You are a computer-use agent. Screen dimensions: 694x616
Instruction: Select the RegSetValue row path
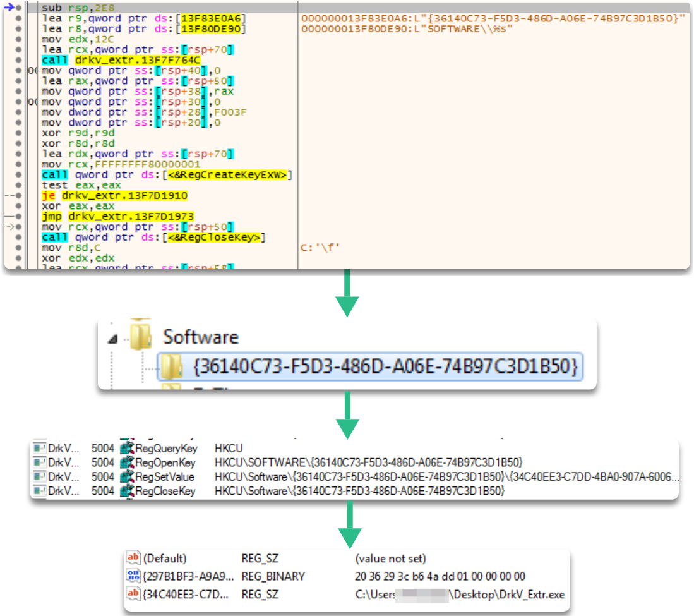click(446, 476)
